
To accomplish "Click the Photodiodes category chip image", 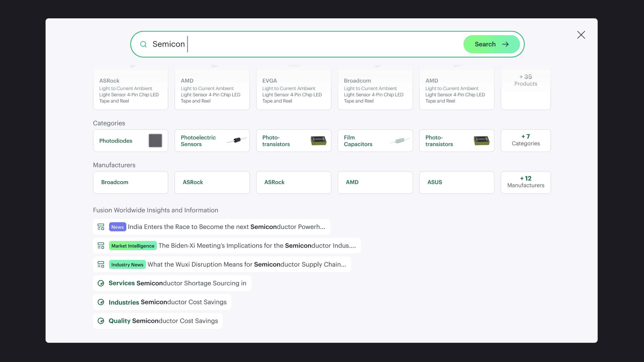I will click(155, 141).
